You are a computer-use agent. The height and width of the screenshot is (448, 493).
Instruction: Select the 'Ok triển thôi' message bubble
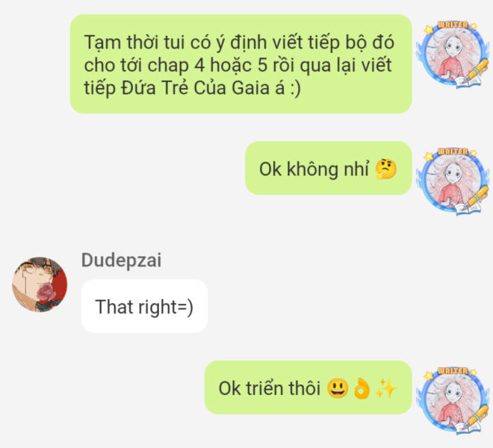point(308,388)
